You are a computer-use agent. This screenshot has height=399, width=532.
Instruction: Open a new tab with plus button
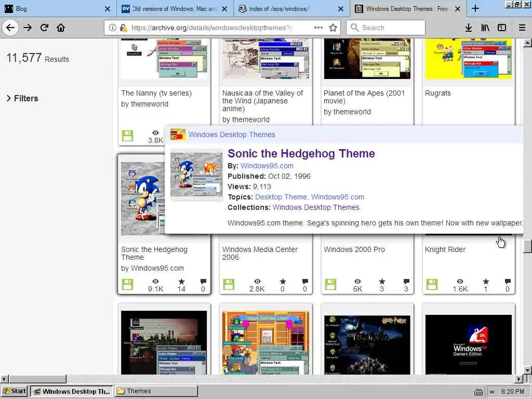(475, 9)
